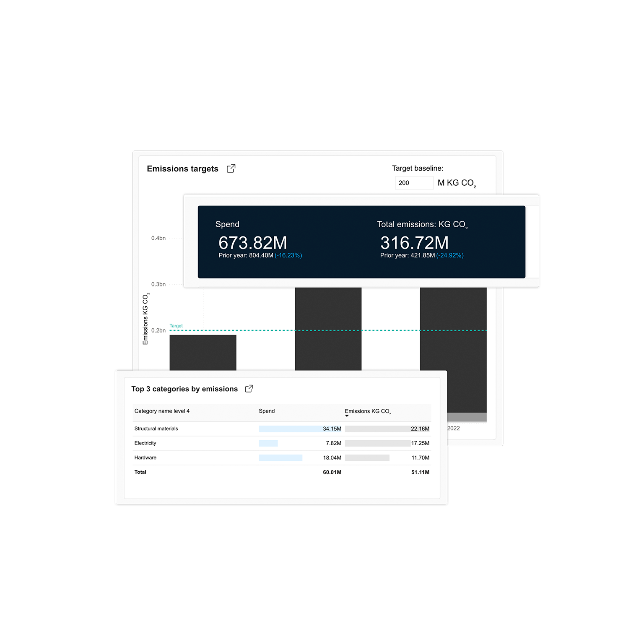Select the Structural materials row label
Viewport: 644px width, 644px height.
(156, 428)
